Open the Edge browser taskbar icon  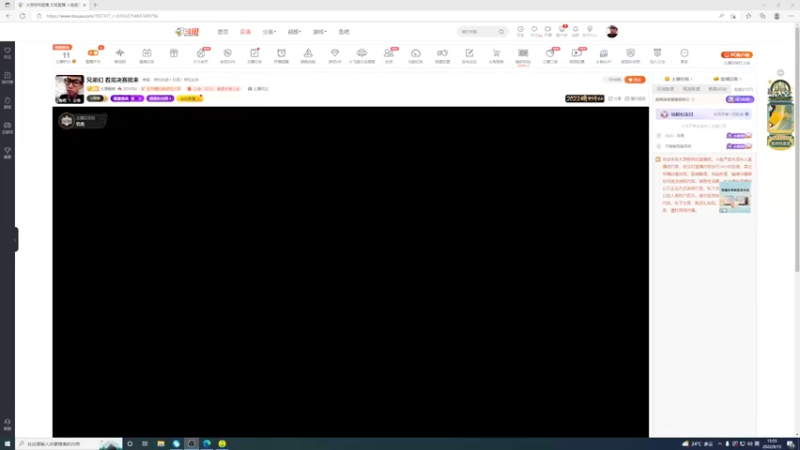pos(207,444)
